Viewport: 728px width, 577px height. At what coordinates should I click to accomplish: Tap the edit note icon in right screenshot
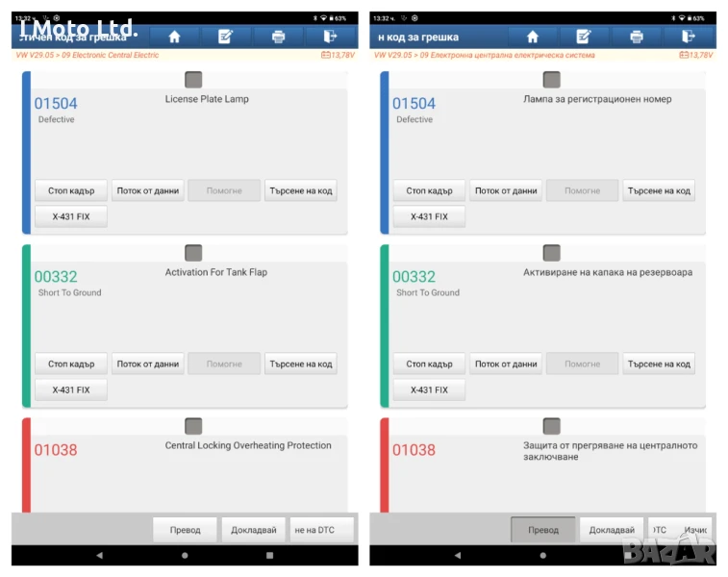[584, 37]
